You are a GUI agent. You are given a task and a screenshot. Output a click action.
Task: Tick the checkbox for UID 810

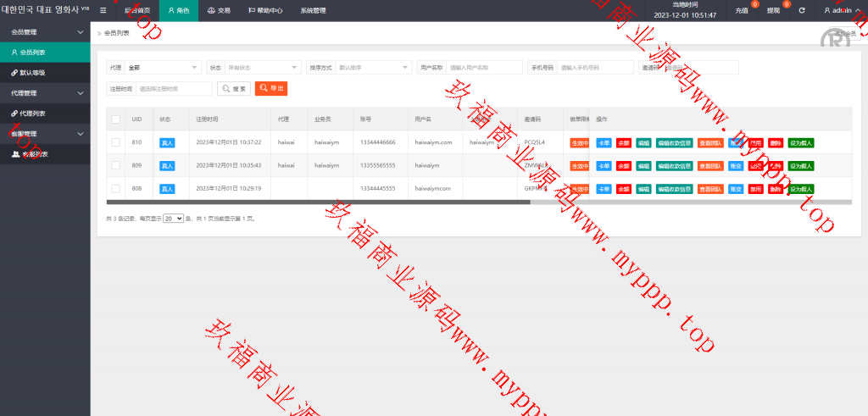(116, 142)
